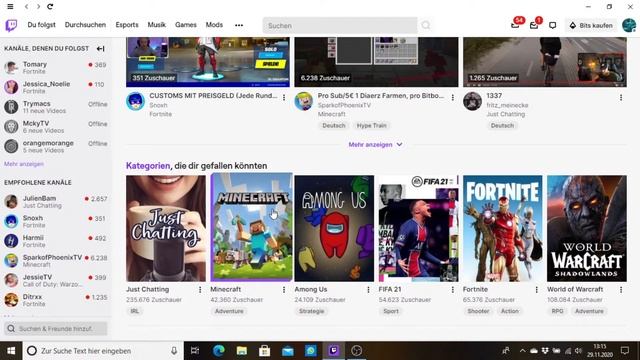
Task: Click the Adventure tag under Minecraft
Action: click(x=229, y=311)
